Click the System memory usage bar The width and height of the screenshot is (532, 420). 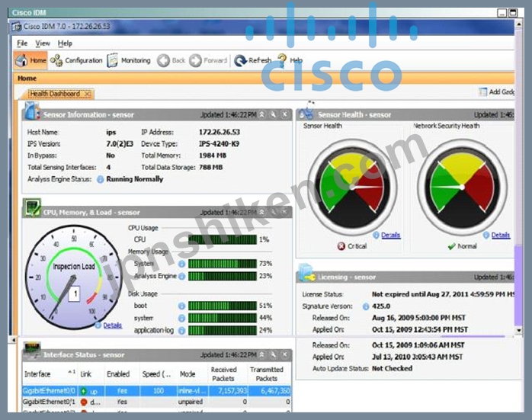point(223,264)
